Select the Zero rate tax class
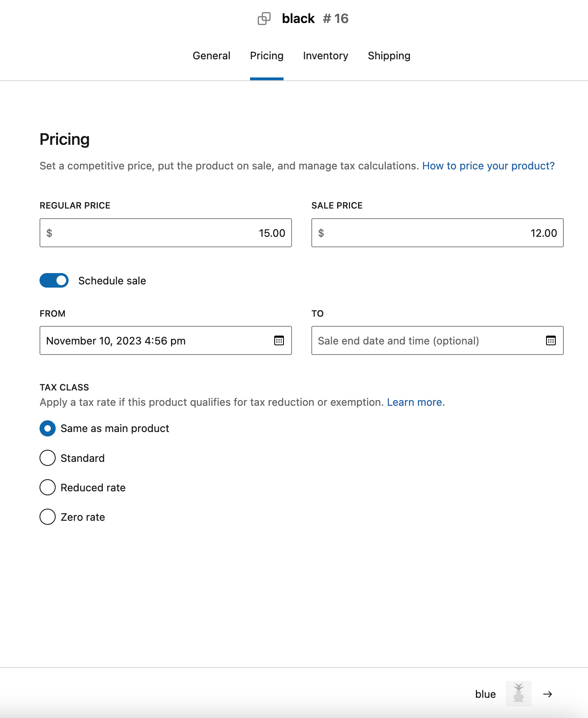588x718 pixels. 47,517
